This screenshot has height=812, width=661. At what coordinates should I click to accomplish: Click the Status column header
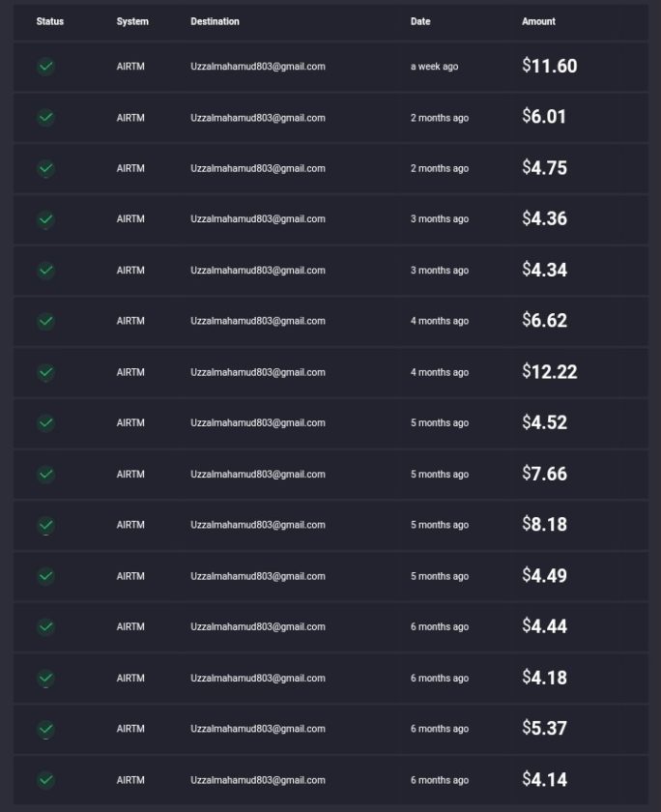(x=50, y=21)
